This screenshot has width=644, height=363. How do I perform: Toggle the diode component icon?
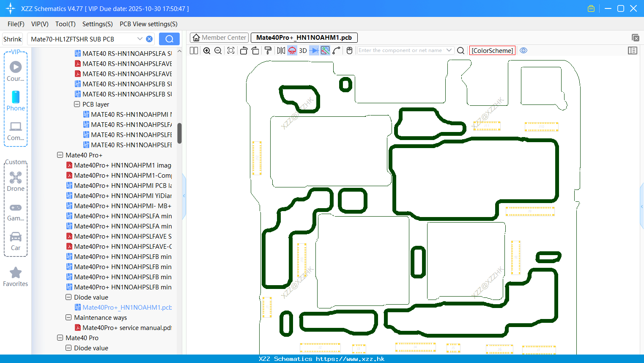[314, 50]
